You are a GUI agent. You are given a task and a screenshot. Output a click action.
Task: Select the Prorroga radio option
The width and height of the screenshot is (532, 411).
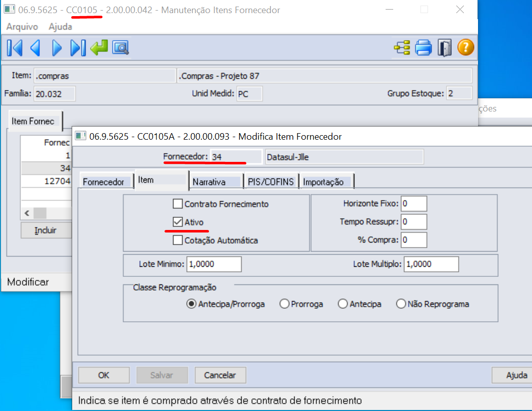click(284, 304)
